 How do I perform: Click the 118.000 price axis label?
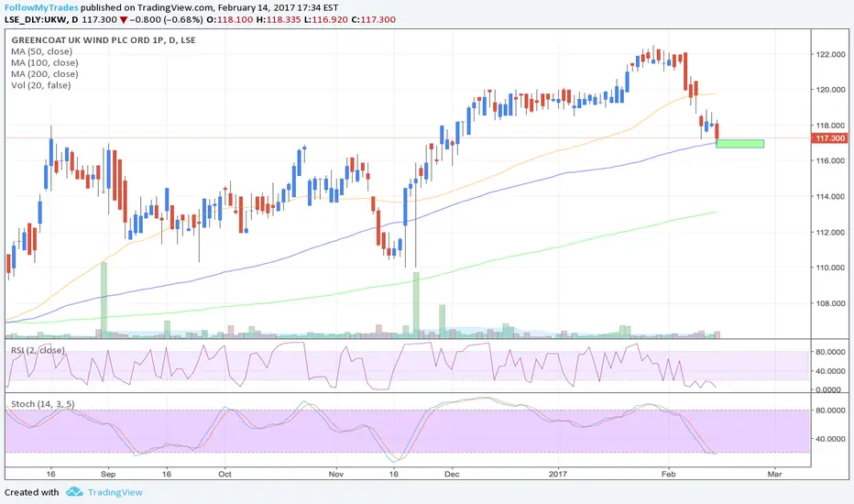830,126
